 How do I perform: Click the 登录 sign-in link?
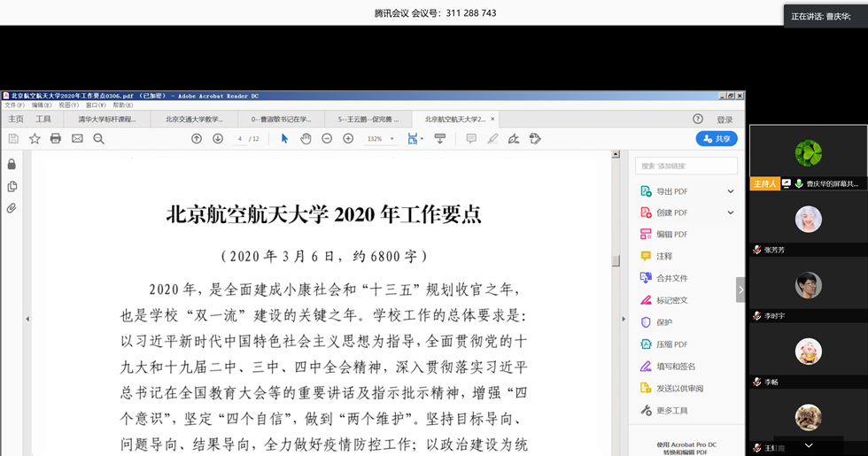pos(725,120)
